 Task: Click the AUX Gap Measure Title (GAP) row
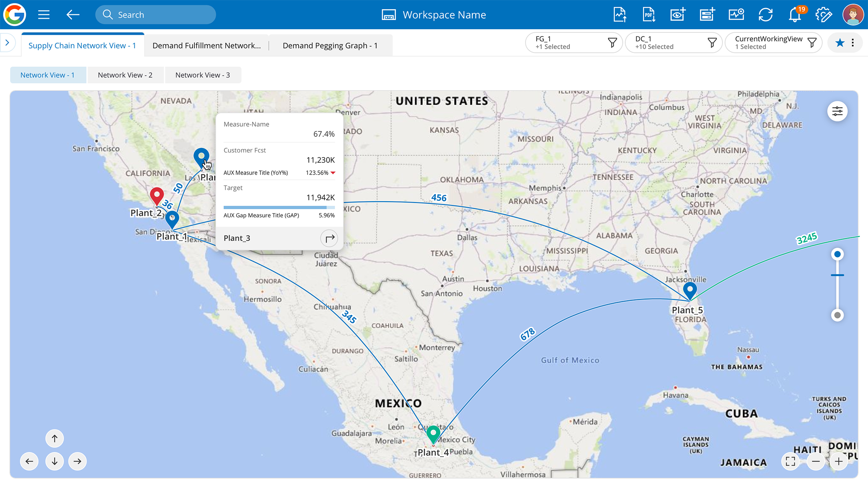279,215
